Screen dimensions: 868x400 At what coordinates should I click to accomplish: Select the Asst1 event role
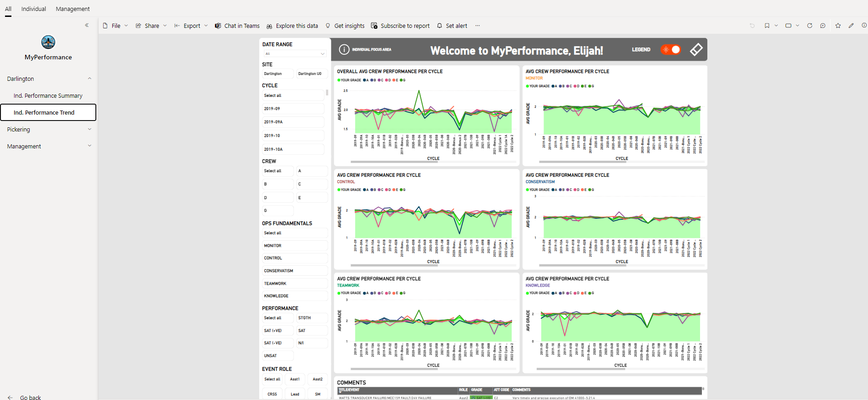click(295, 379)
